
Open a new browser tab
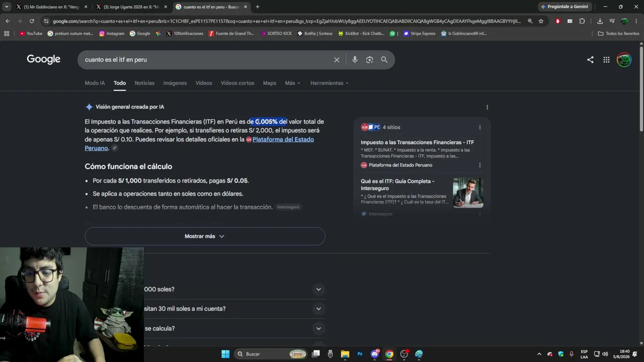click(x=258, y=7)
